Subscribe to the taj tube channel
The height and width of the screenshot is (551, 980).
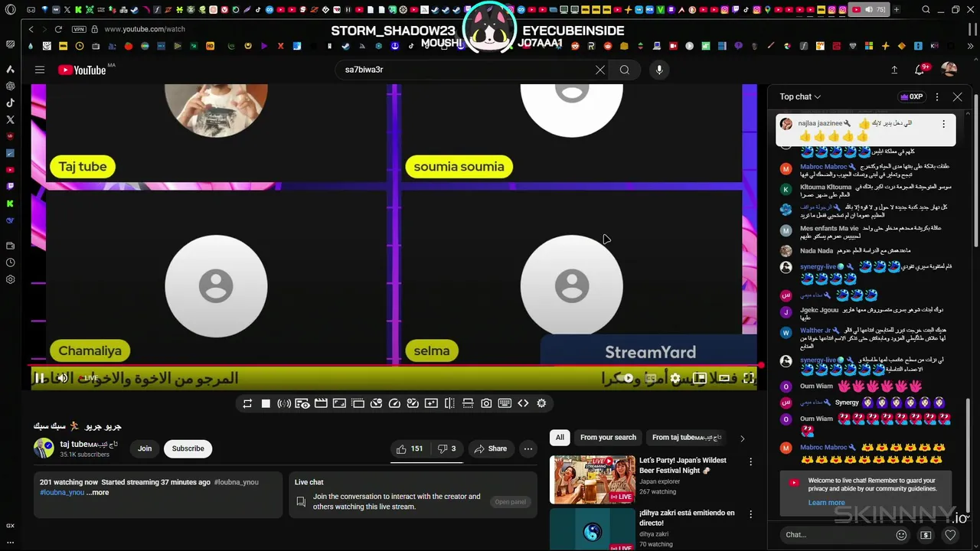[188, 448]
